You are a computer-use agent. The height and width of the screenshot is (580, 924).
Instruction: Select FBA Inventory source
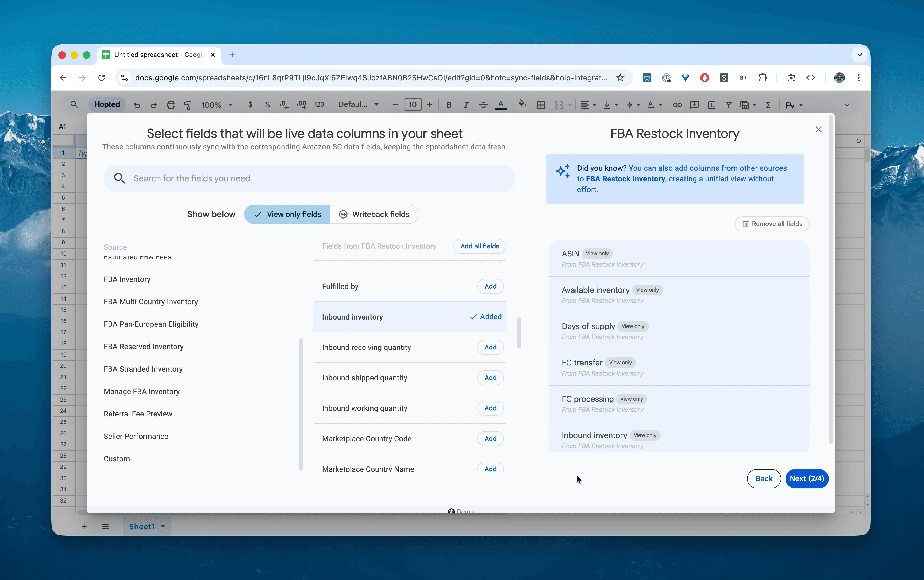(127, 279)
